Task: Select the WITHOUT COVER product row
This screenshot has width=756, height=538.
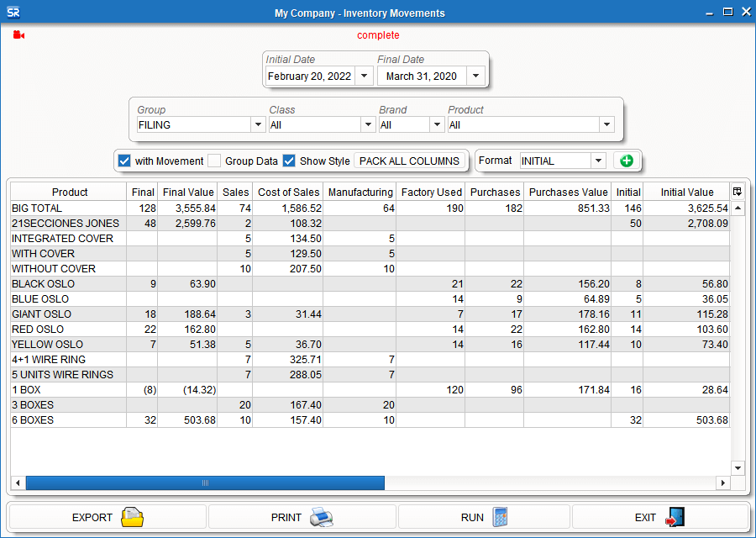Action: point(370,269)
